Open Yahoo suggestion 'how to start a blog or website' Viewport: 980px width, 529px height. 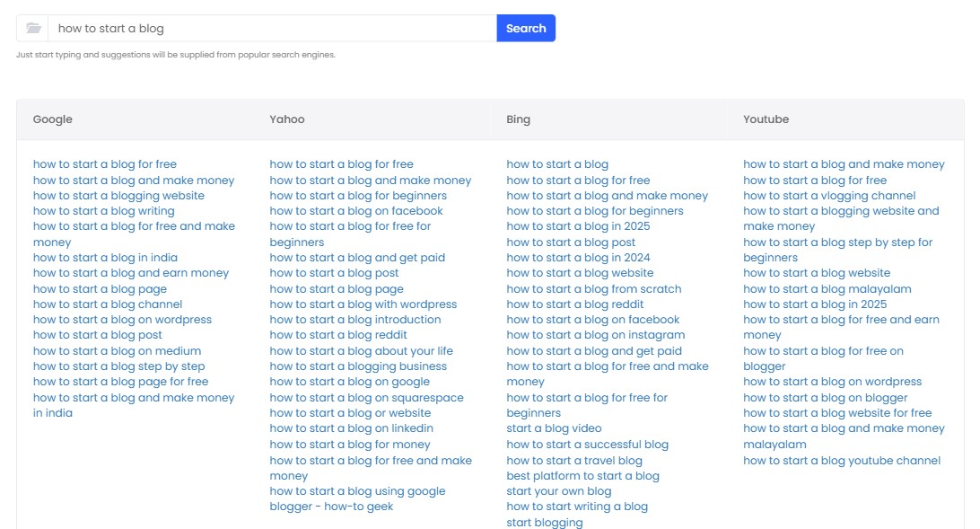coord(350,413)
